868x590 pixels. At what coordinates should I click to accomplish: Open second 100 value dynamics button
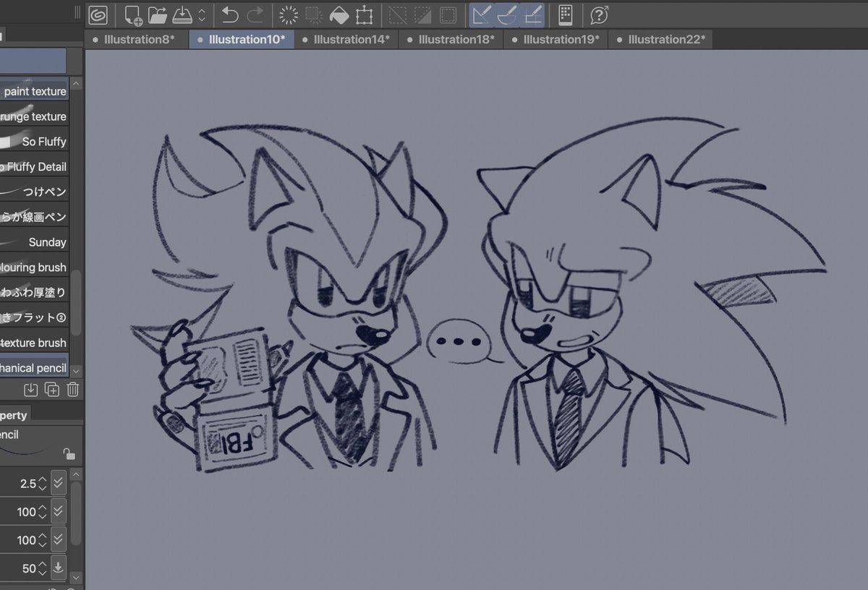click(59, 539)
